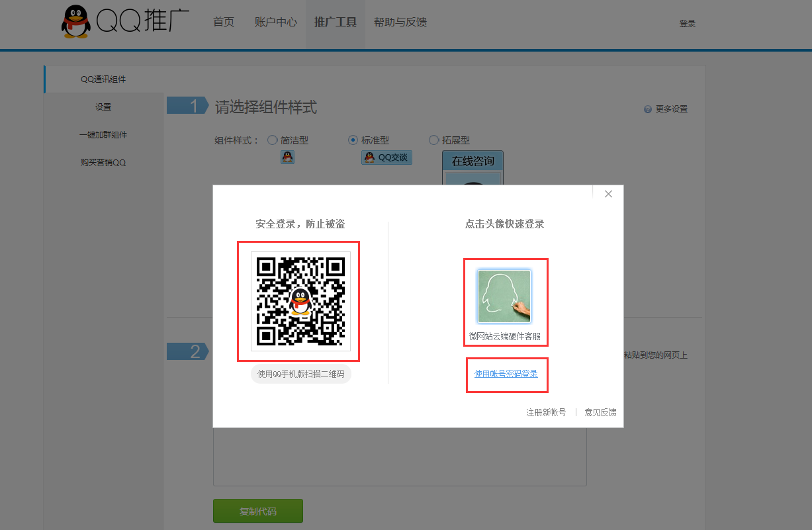Click the 请选择组件样式 heading
The width and height of the screenshot is (812, 530).
click(x=266, y=107)
